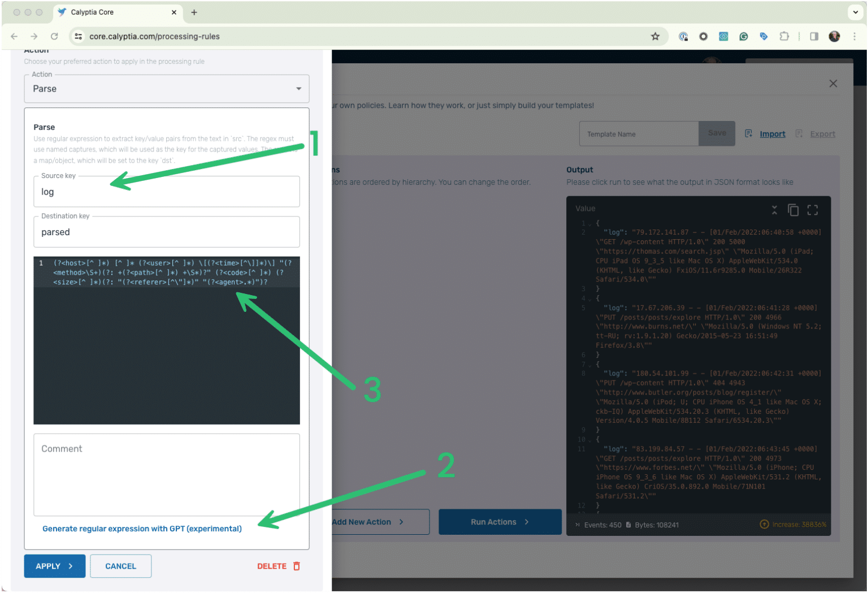Click the browser extensions puzzle icon

784,36
